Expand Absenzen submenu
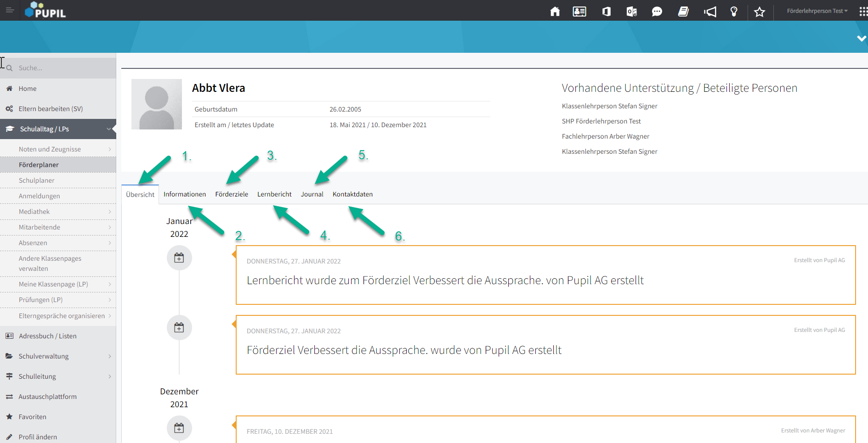The height and width of the screenshot is (443, 868). (x=58, y=243)
